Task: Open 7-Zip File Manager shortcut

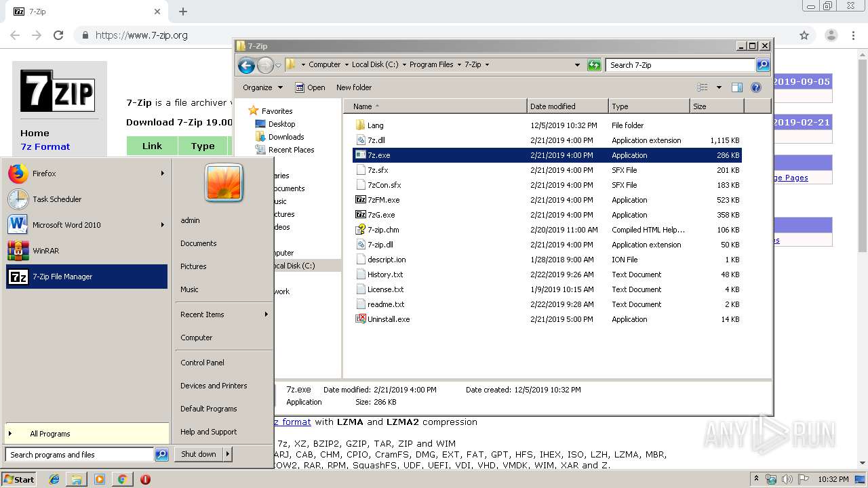Action: coord(86,277)
